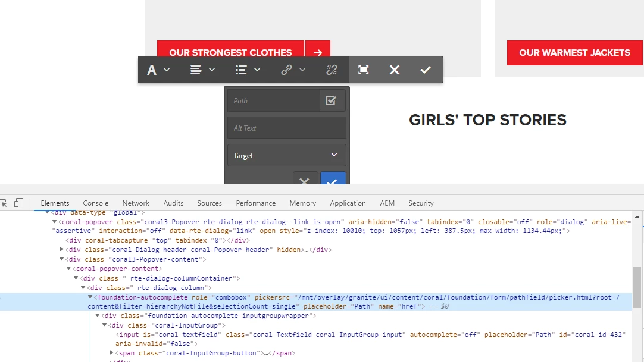Switch to Audits tab
Screen dimensions: 644x362
[173, 203]
